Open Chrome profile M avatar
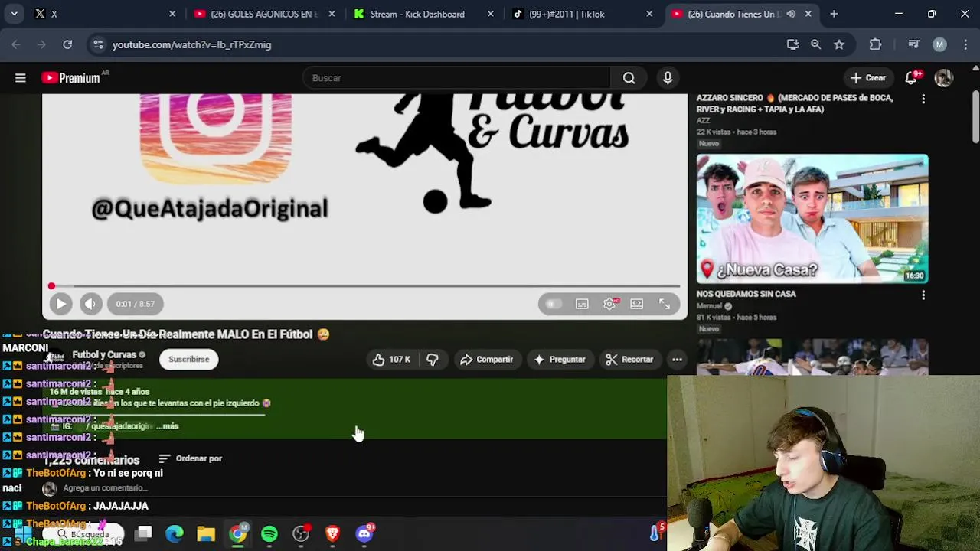980x551 pixels. [x=939, y=44]
